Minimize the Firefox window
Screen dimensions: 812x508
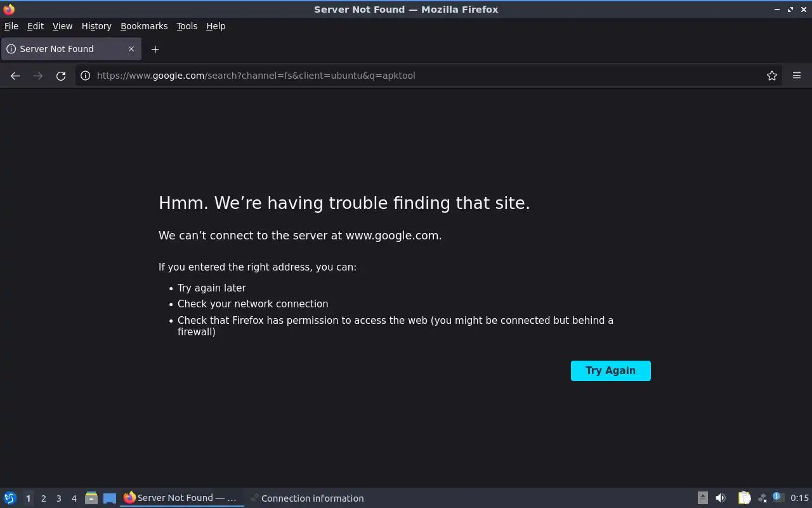(x=777, y=10)
